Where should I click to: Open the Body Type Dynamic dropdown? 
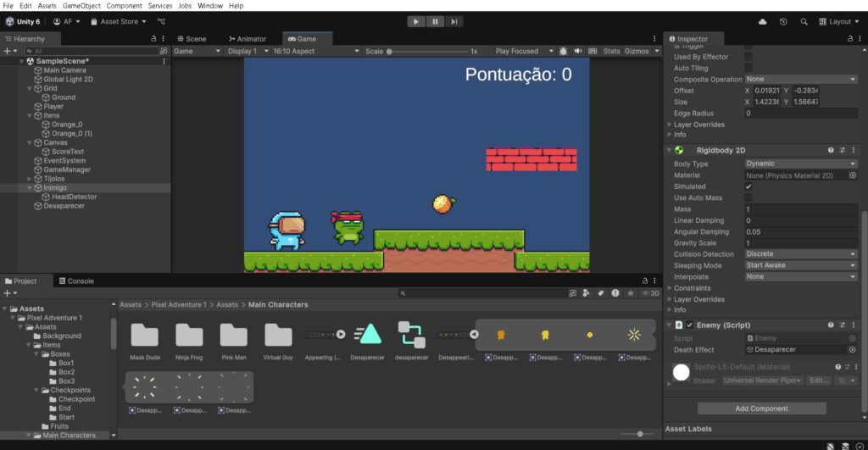click(x=800, y=164)
